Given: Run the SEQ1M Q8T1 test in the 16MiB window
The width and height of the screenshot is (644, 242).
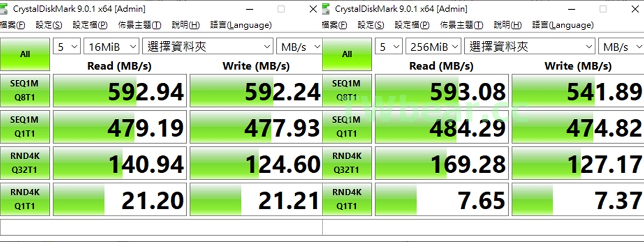Looking at the screenshot, I should [x=25, y=90].
